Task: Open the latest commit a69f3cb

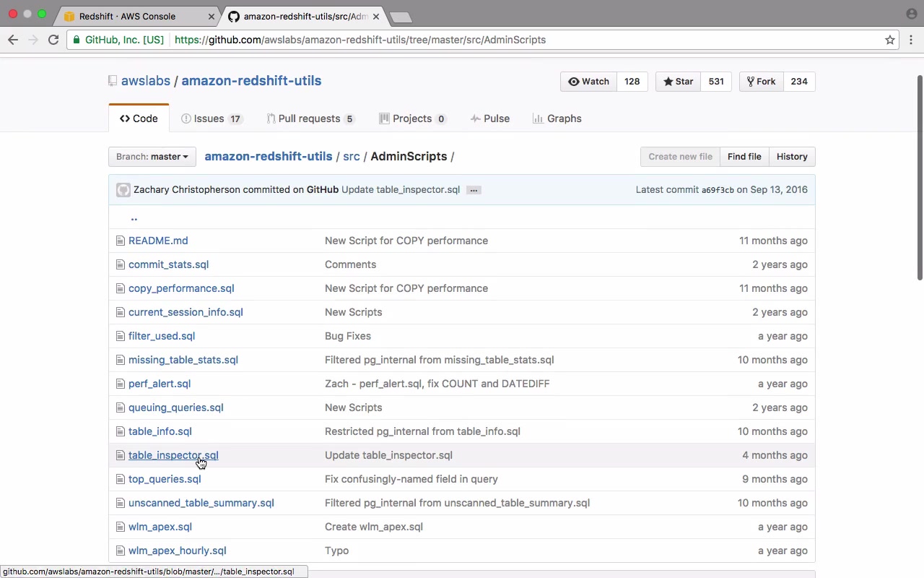Action: (718, 190)
